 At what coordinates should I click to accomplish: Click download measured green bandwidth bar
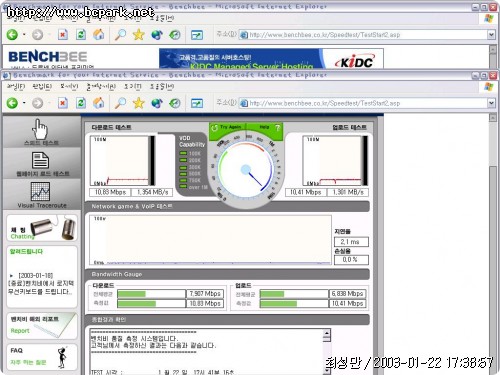pos(137,304)
